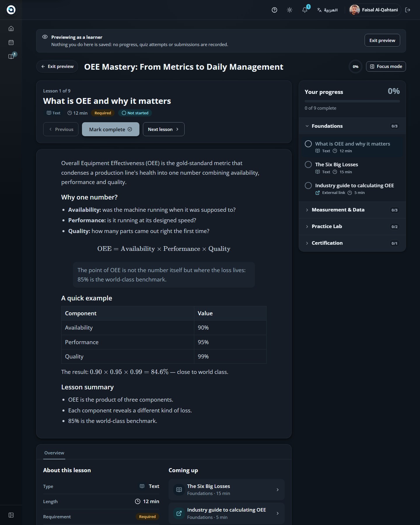Open the calendar icon in sidebar
This screenshot has width=420, height=525.
coord(11,43)
